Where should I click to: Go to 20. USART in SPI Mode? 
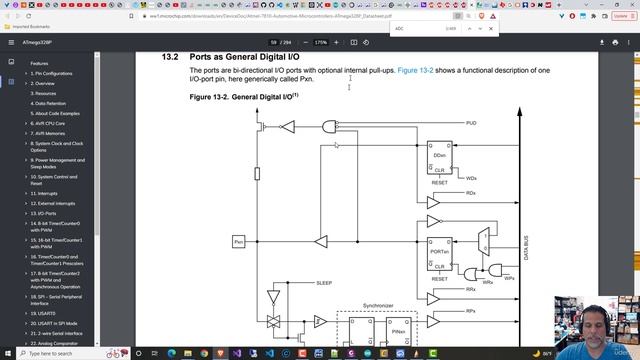(53, 323)
